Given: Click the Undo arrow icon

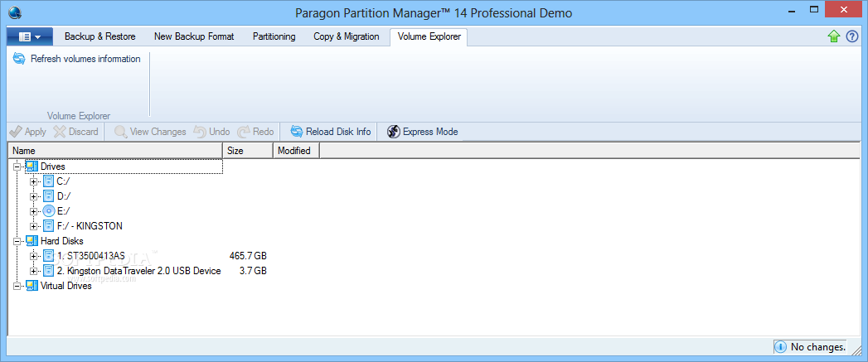Looking at the screenshot, I should [x=199, y=132].
